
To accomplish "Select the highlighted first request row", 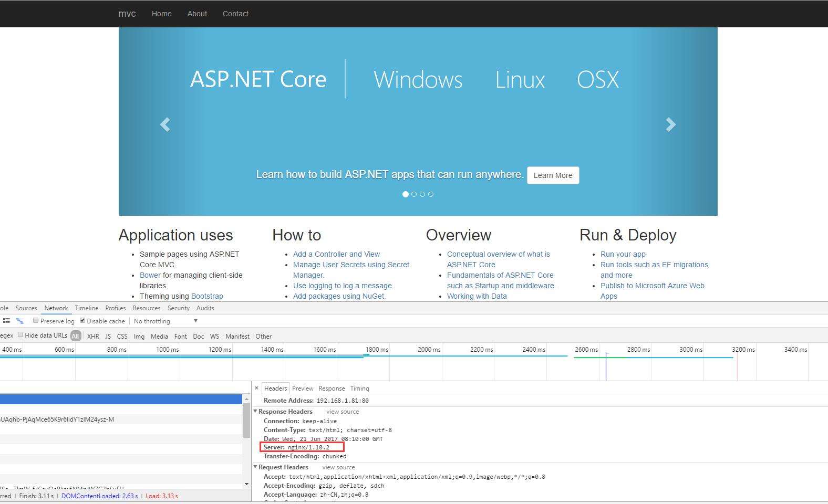I will [121, 400].
